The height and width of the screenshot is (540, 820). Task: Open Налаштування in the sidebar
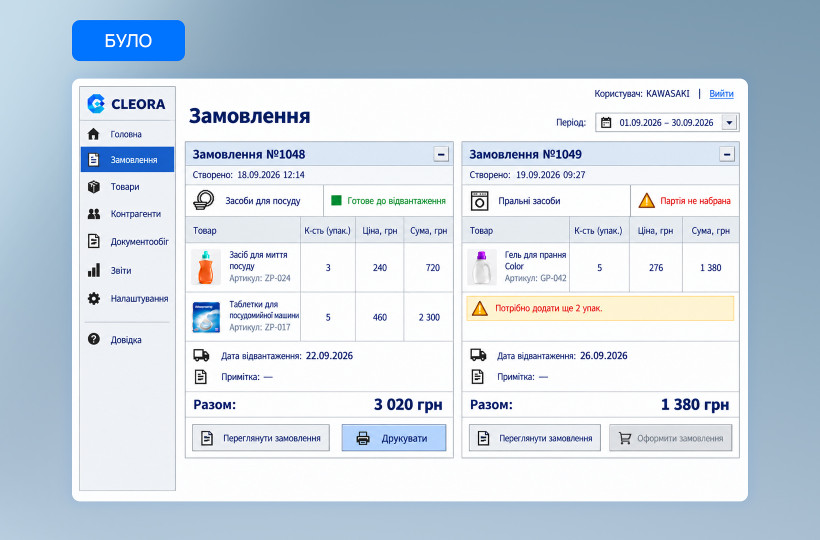click(127, 298)
